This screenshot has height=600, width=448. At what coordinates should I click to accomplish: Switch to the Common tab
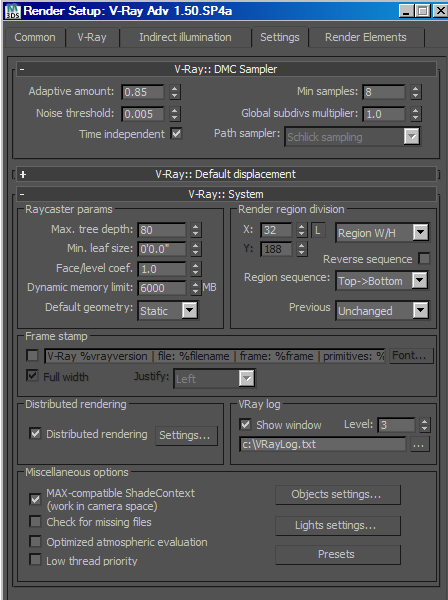pyautogui.click(x=35, y=37)
